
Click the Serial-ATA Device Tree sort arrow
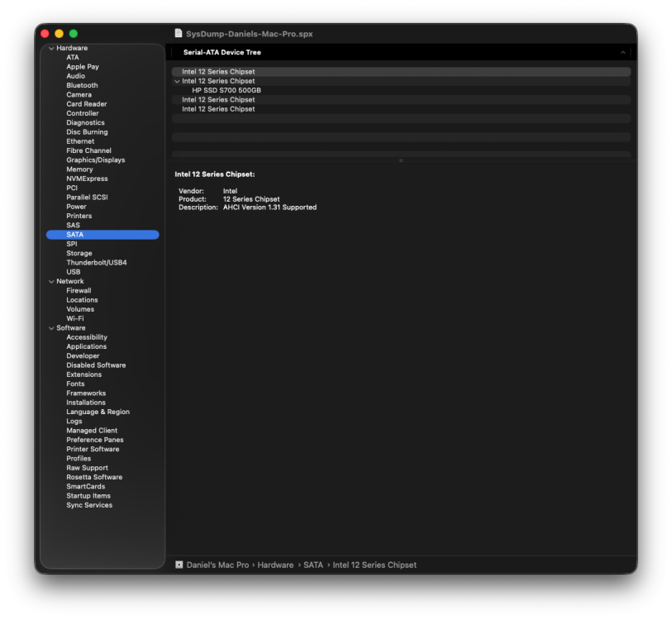[x=622, y=52]
